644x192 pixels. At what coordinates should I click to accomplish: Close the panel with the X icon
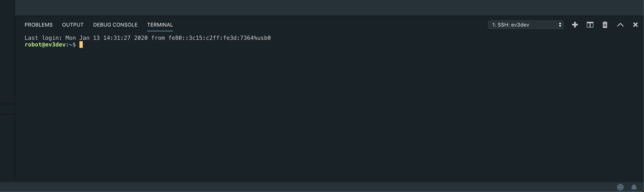[x=635, y=25]
